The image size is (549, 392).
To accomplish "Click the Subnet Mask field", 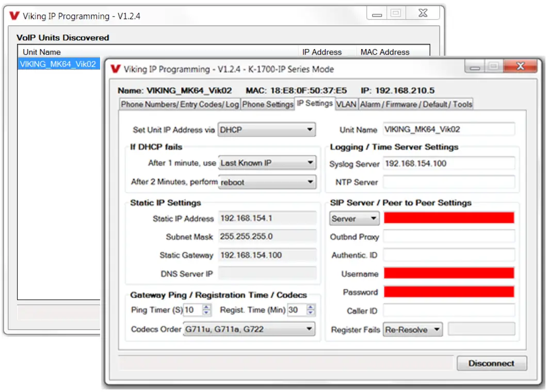I will pos(267,236).
